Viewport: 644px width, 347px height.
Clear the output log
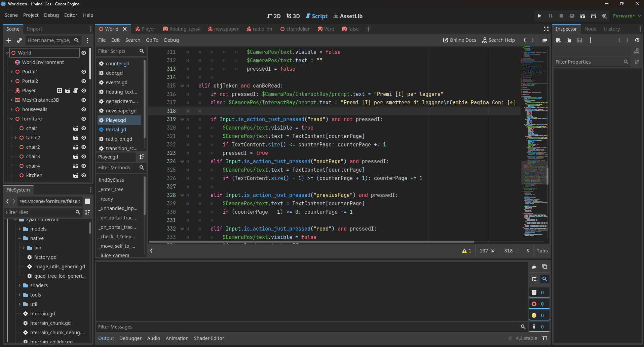pos(534,266)
